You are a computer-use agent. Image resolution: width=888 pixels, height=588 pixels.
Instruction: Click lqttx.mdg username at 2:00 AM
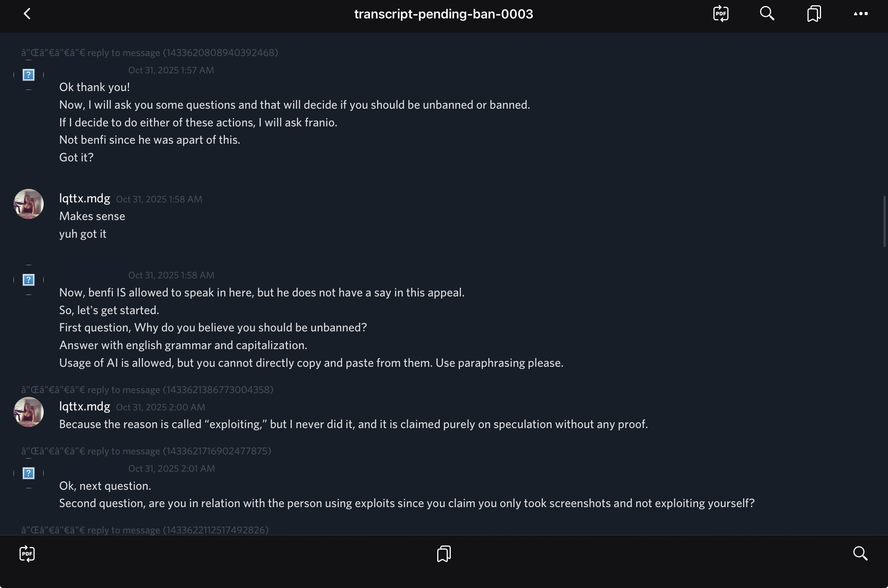pos(85,406)
